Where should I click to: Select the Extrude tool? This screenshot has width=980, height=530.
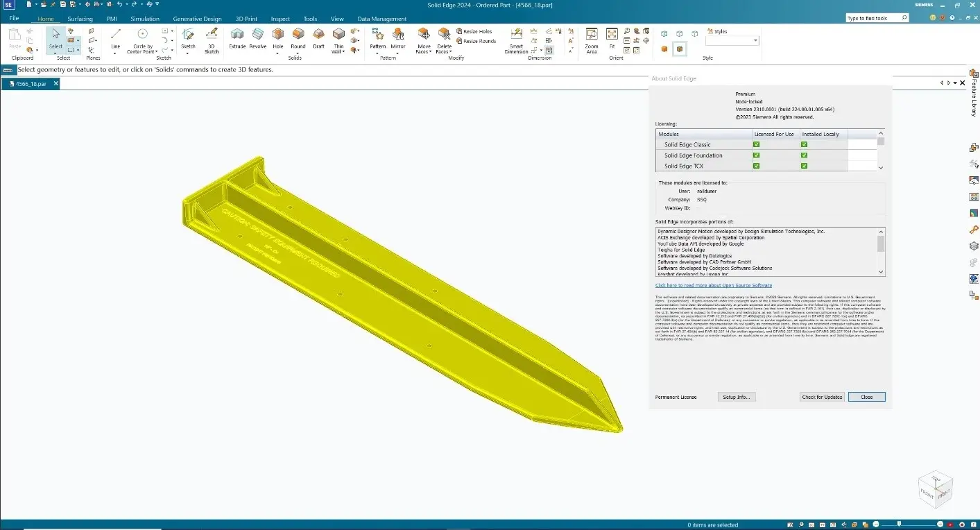click(x=237, y=37)
